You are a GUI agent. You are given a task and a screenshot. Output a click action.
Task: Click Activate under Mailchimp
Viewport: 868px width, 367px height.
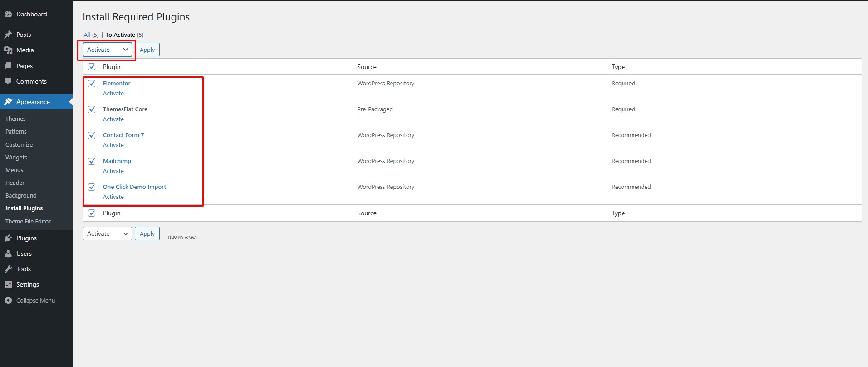coord(113,171)
